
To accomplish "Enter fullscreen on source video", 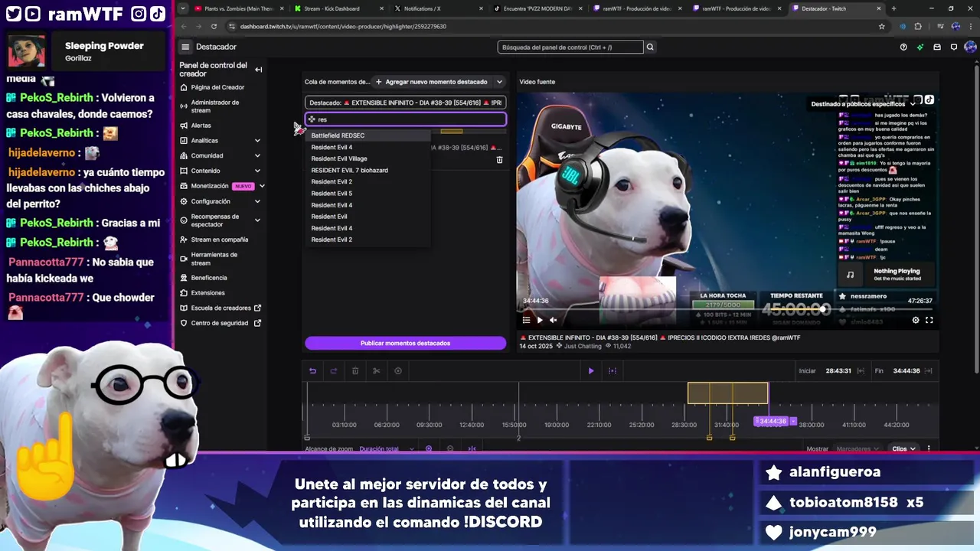I will 929,320.
